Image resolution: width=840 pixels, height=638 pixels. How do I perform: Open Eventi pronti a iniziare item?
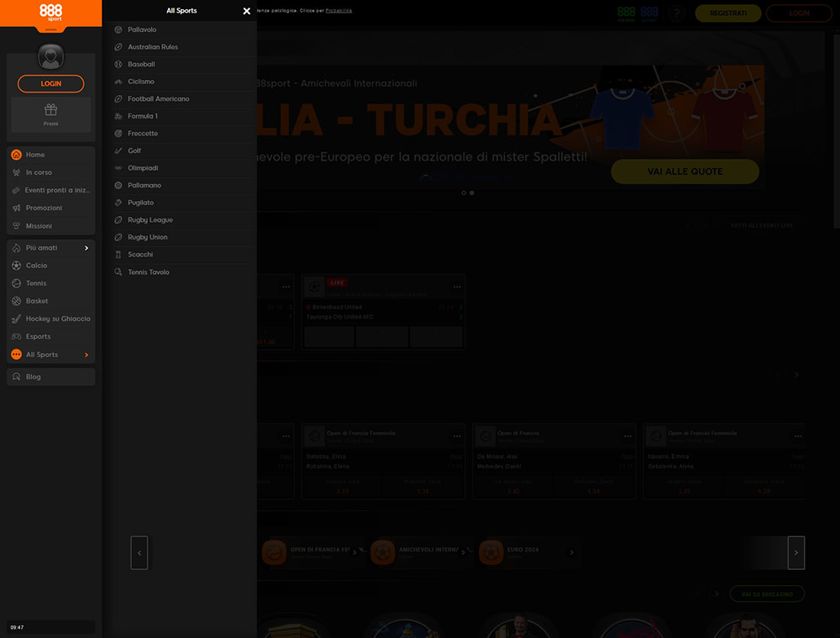point(51,190)
